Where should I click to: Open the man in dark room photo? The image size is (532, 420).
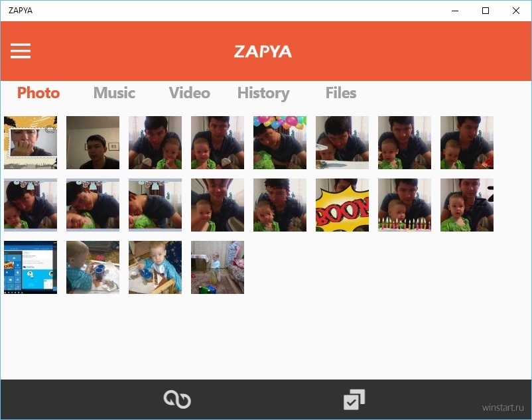pyautogui.click(x=93, y=143)
